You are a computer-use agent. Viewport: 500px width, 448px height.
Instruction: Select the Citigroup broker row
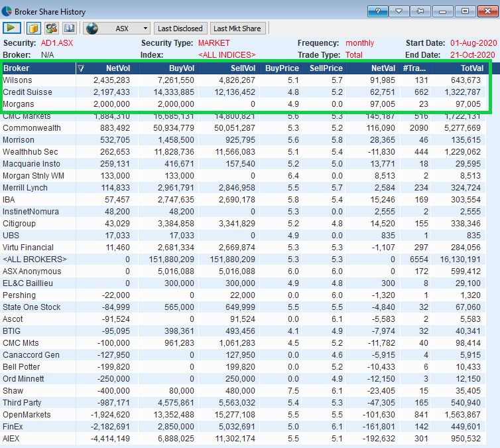(244, 224)
